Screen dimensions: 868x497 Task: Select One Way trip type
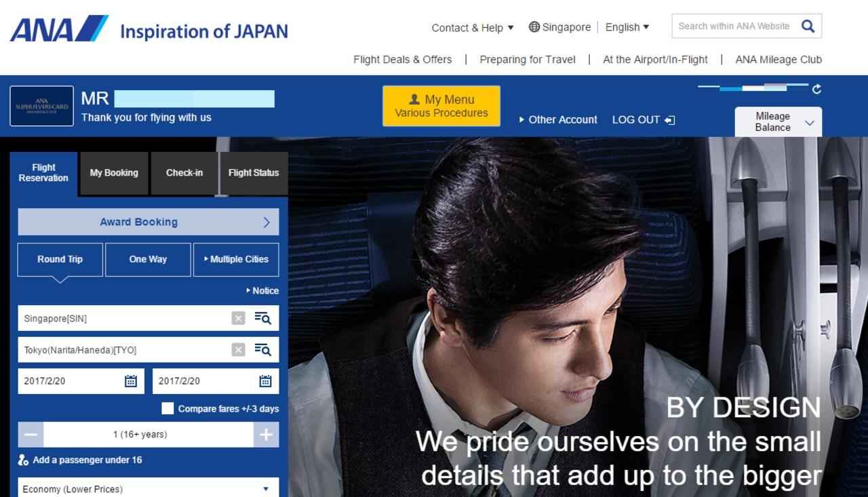(x=148, y=260)
